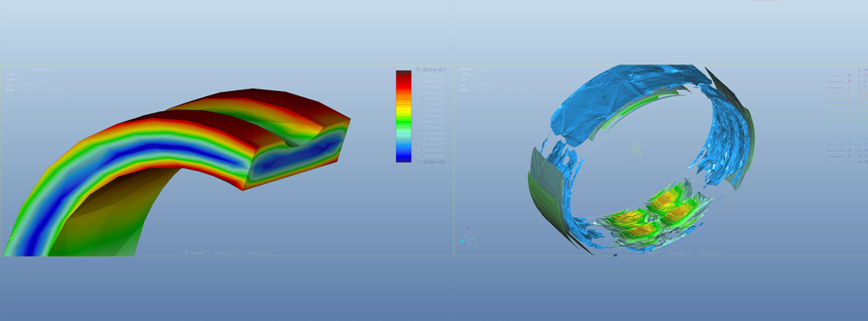Select the yellow band in the stress legend
Image resolution: width=868 pixels, height=321 pixels.
pyautogui.click(x=404, y=108)
